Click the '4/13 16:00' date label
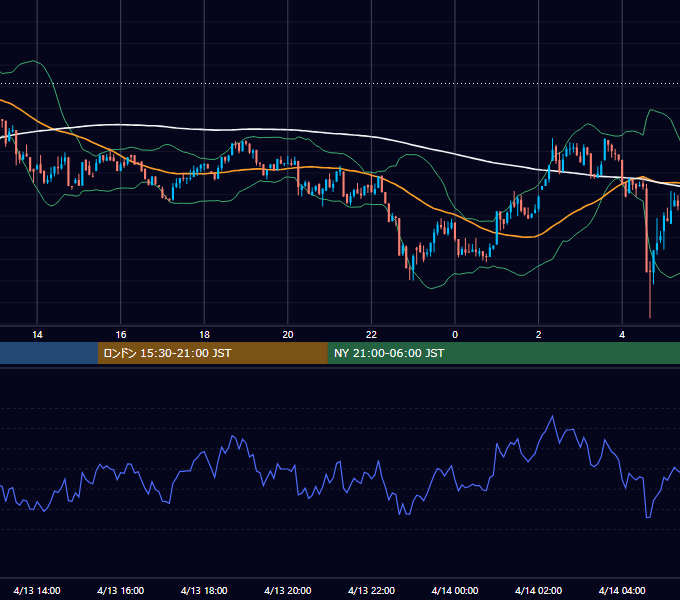 (x=121, y=590)
